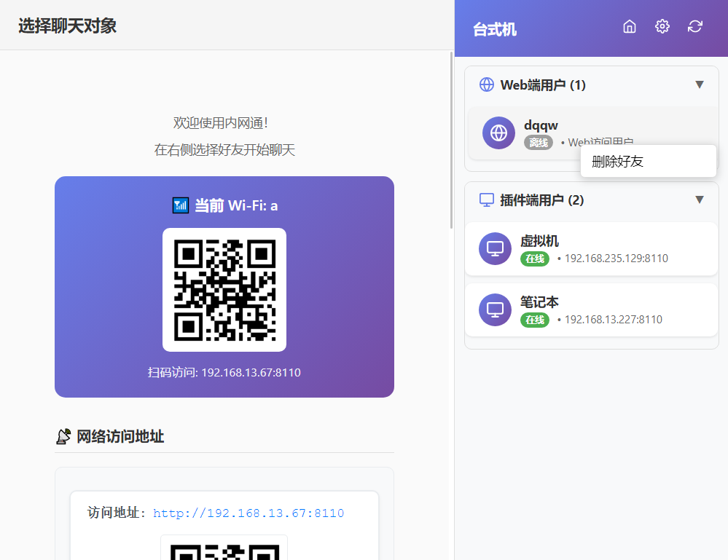Collapse the 插件端用户 section arrow
Image resolution: width=728 pixels, height=560 pixels.
(699, 200)
